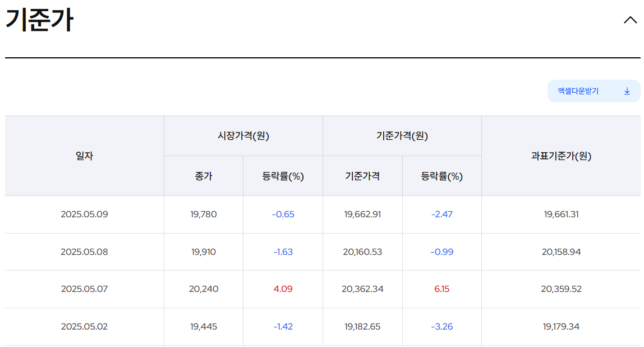Click base price 20,362.34
Viewport: 644px width, 347px height.
tap(362, 289)
